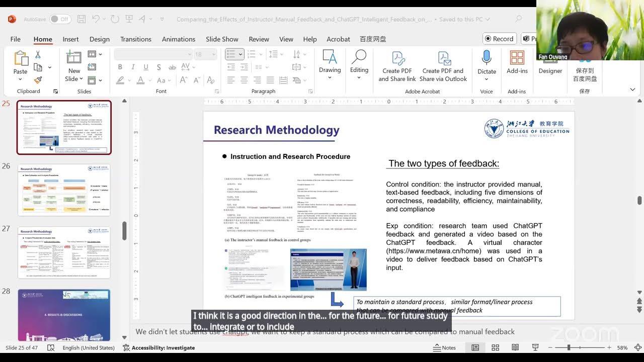Apply text shadow formatting
Image resolution: width=644 pixels, height=362 pixels.
click(159, 67)
